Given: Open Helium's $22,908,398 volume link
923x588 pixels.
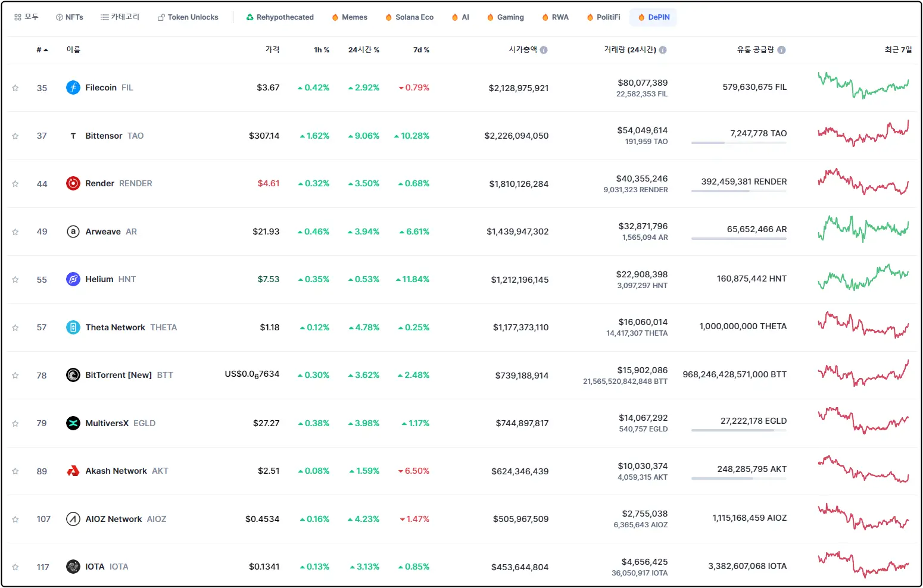Looking at the screenshot, I should click(642, 274).
